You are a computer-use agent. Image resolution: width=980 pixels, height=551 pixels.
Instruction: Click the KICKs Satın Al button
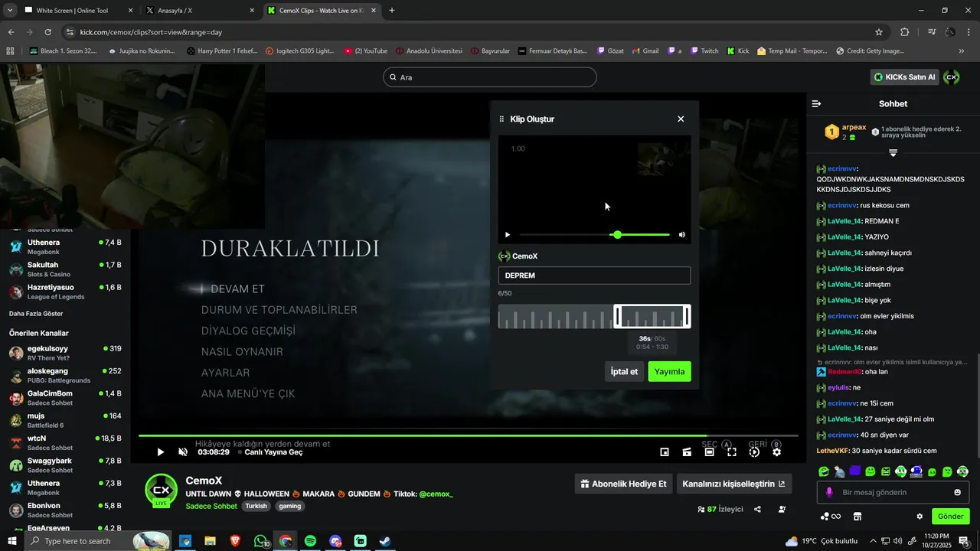pos(904,77)
